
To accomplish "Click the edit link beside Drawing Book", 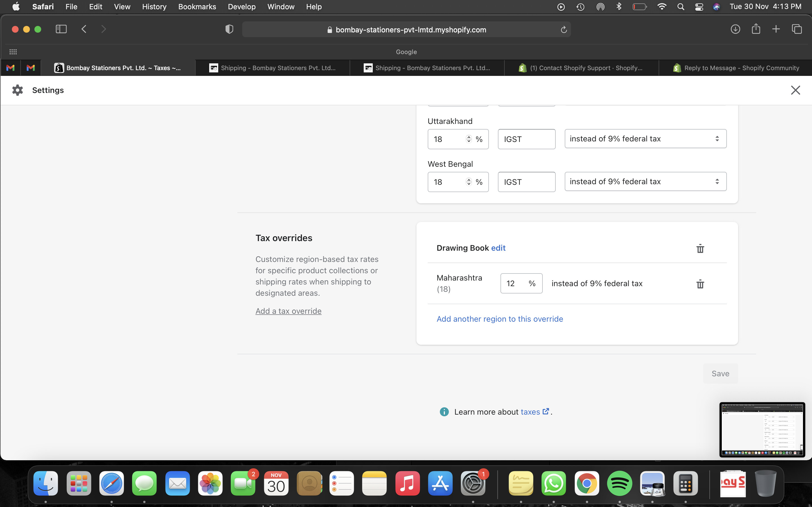I will (x=498, y=248).
